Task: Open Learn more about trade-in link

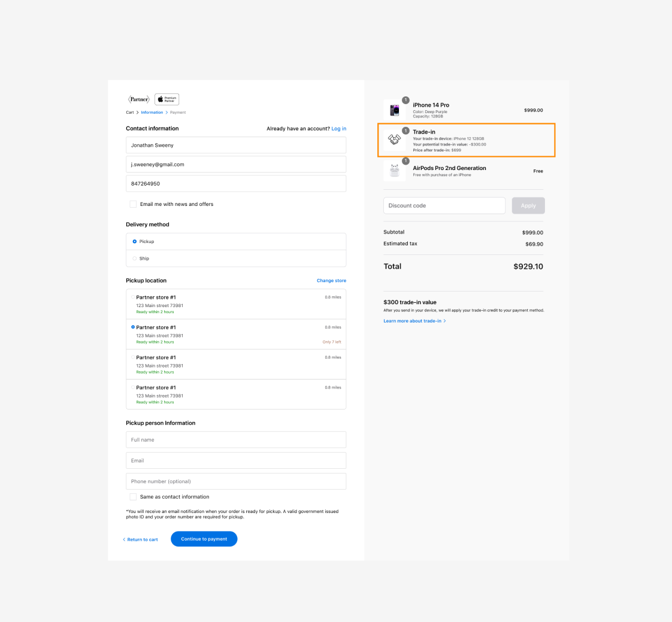Action: coord(414,321)
